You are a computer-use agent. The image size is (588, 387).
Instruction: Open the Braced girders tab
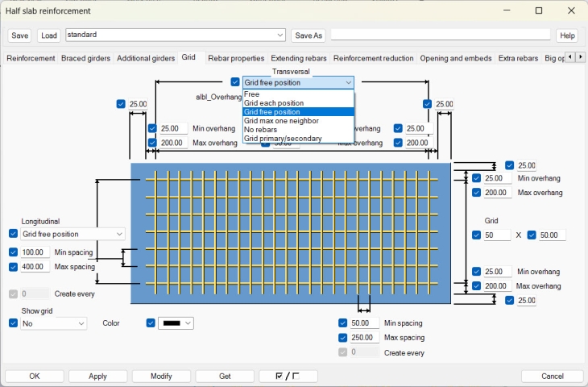click(x=86, y=58)
